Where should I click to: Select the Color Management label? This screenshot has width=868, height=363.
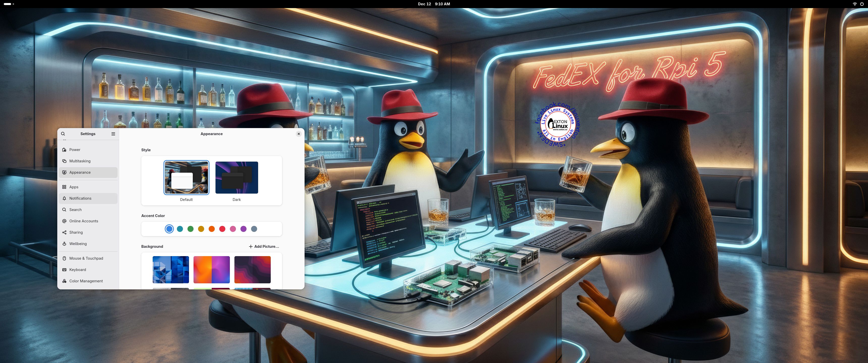(x=86, y=281)
